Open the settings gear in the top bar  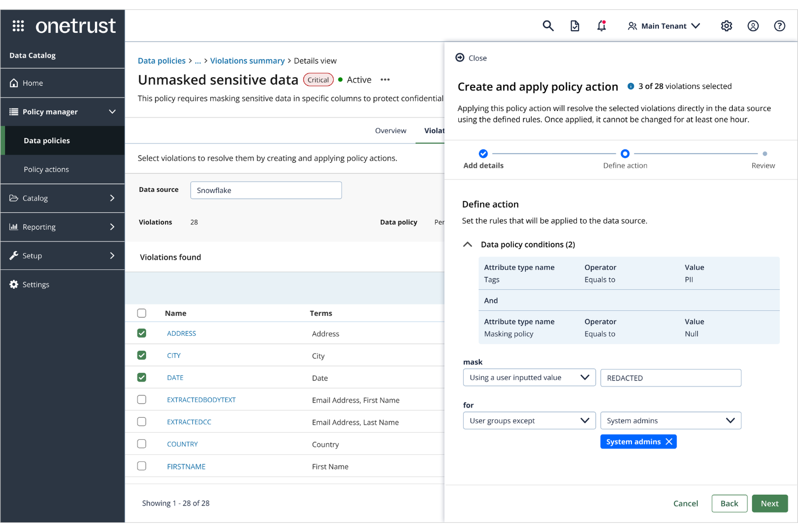726,25
